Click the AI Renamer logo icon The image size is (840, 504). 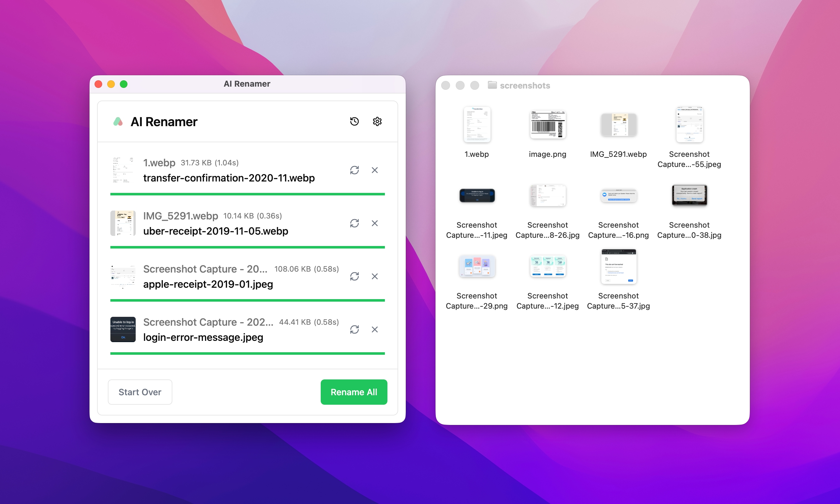click(x=118, y=121)
